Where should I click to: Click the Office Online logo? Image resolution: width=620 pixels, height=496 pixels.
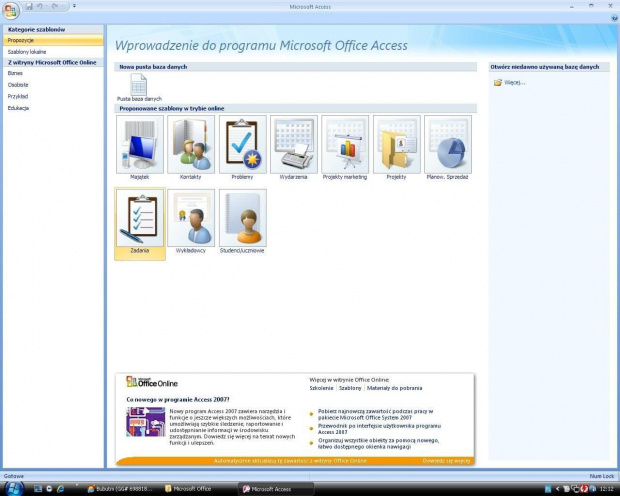pos(152,382)
